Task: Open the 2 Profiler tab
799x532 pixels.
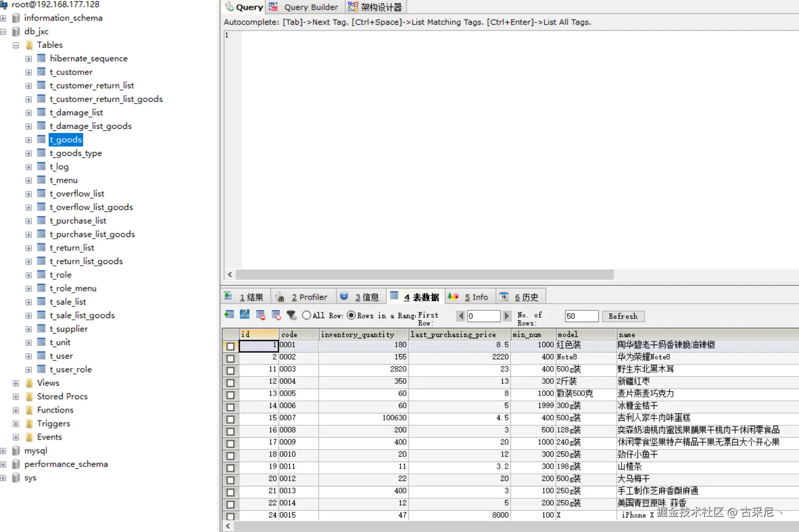Action: [303, 296]
